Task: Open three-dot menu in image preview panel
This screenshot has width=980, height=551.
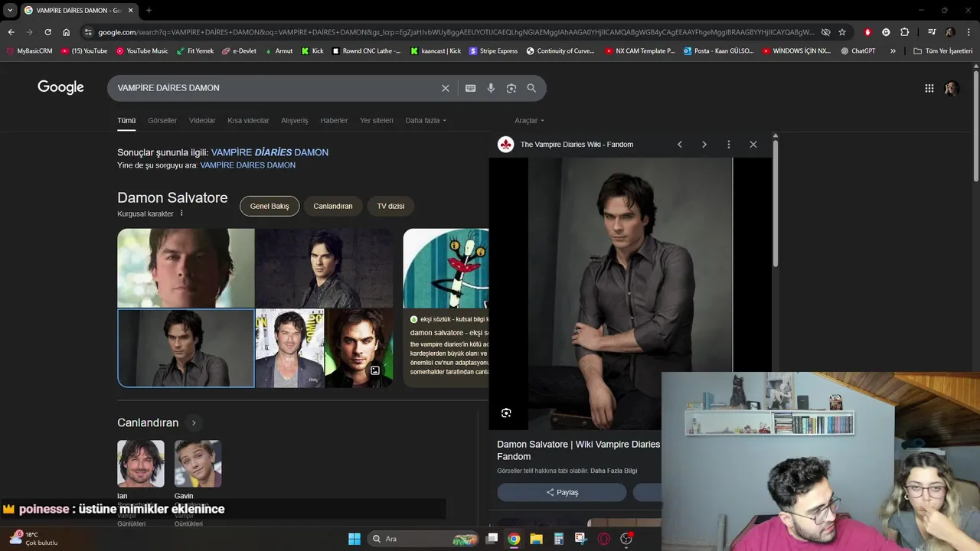Action: click(729, 144)
